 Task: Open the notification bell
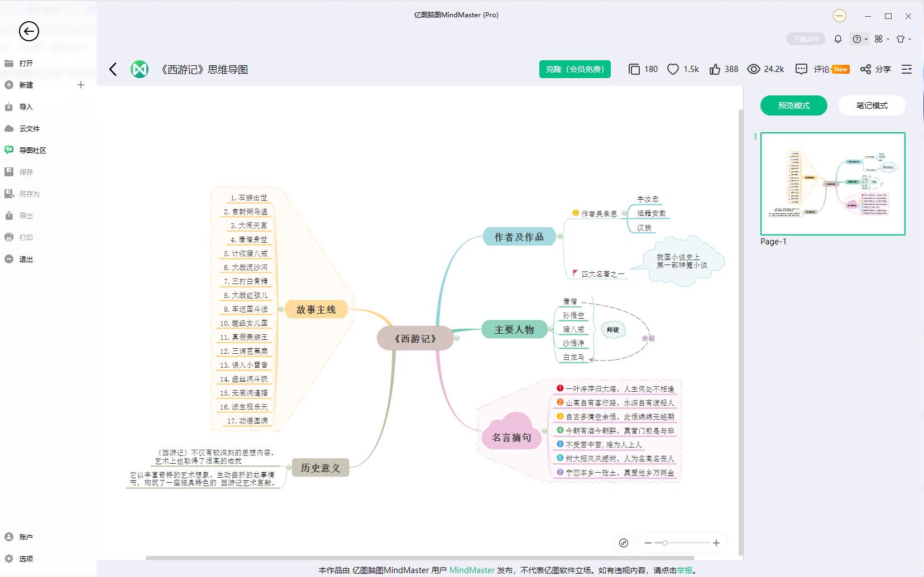click(838, 39)
